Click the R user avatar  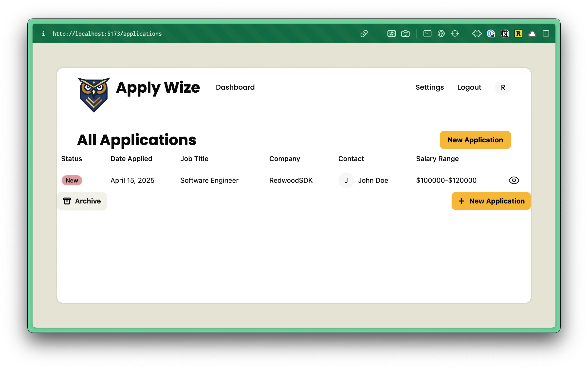(x=503, y=87)
